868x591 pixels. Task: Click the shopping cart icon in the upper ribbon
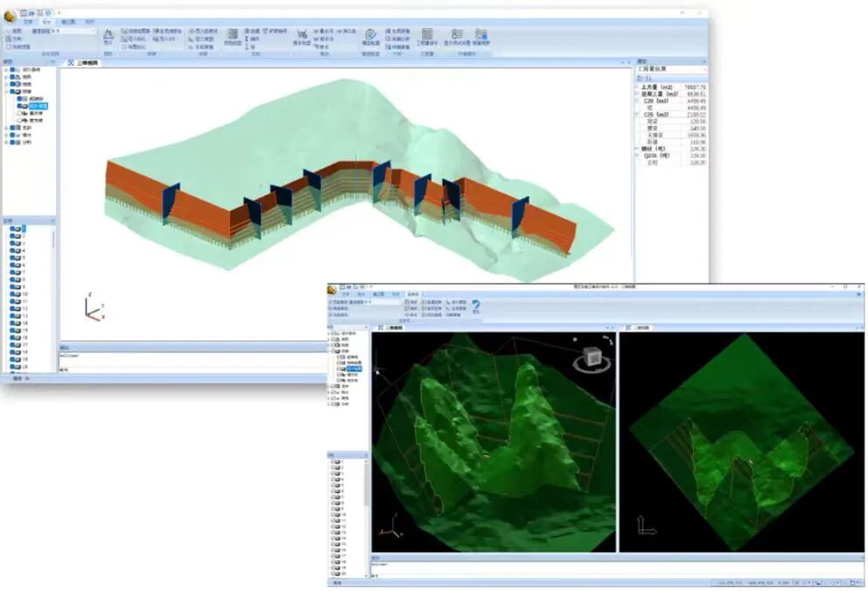[301, 34]
